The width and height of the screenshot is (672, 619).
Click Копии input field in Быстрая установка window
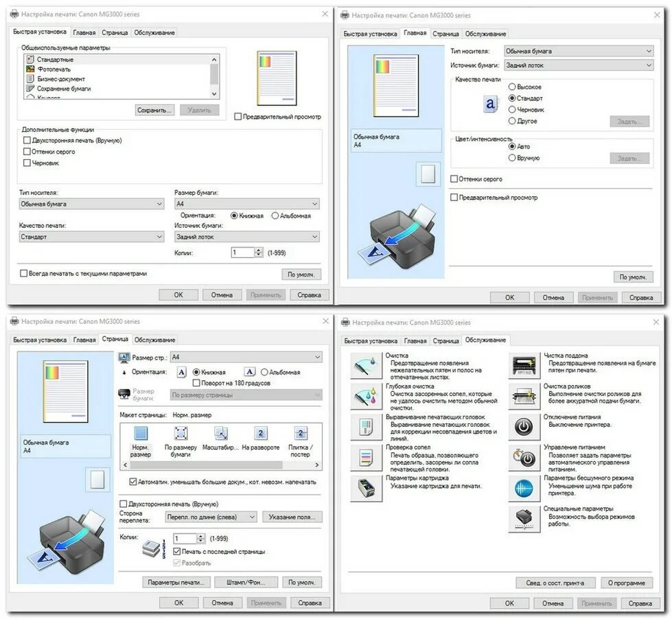tap(243, 253)
